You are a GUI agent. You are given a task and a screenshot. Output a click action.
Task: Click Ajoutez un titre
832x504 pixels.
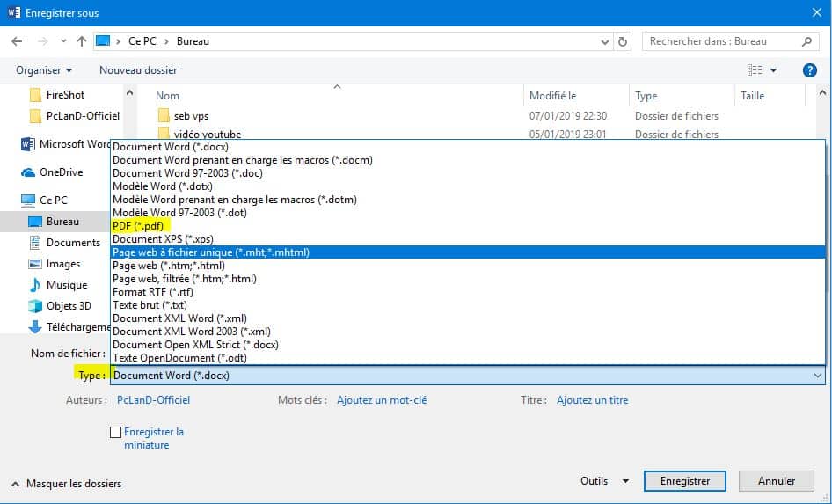[592, 400]
